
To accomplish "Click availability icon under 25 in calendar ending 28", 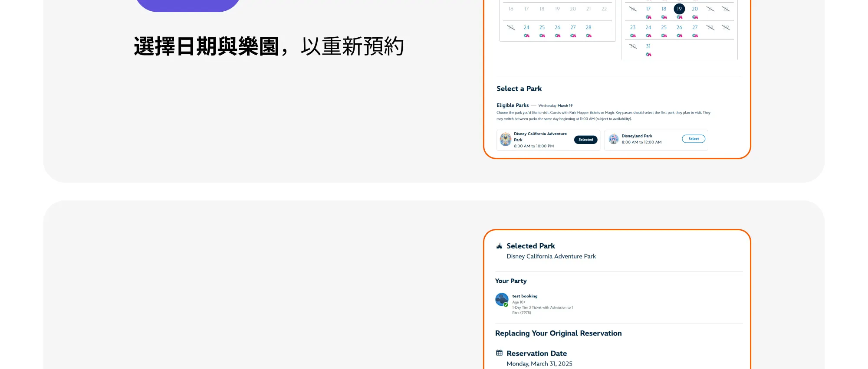I will [542, 36].
